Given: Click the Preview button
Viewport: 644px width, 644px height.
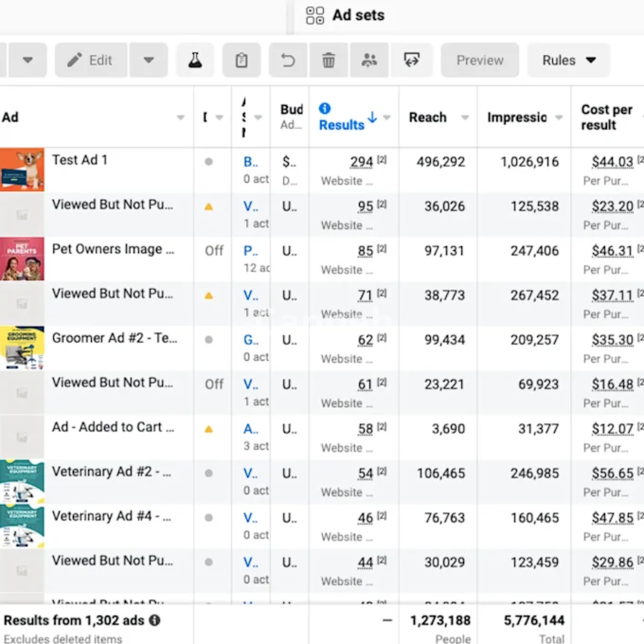Looking at the screenshot, I should click(480, 60).
